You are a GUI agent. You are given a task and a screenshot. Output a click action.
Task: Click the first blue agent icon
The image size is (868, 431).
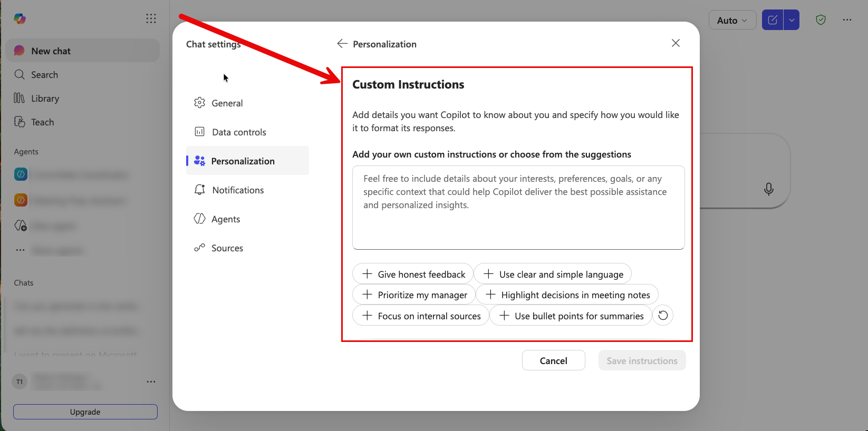[x=21, y=174]
